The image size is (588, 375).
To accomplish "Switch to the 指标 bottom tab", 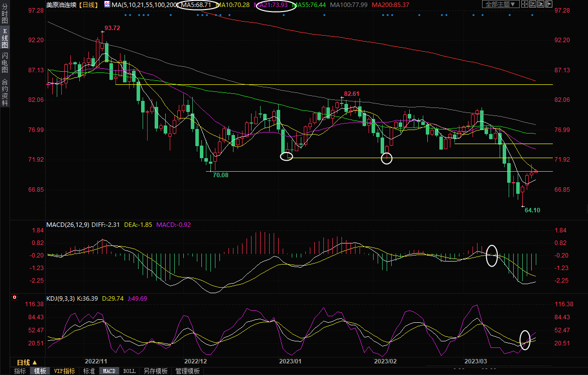I will tap(20, 371).
